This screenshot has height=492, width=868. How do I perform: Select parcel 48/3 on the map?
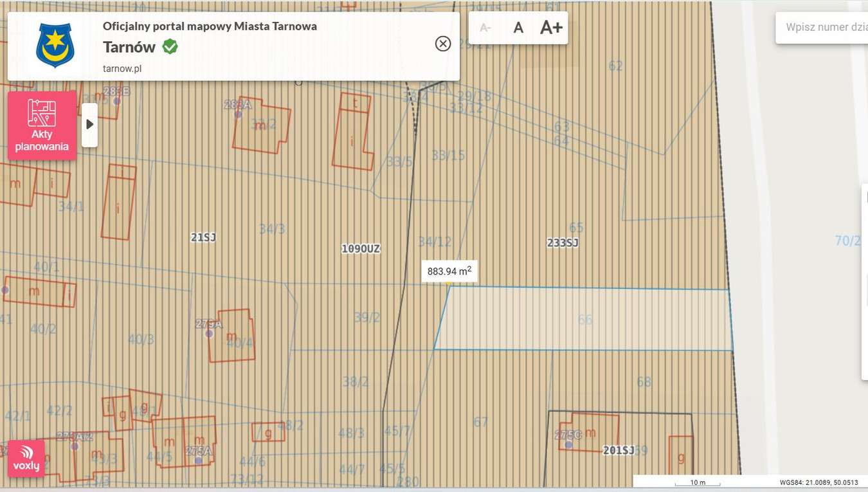[x=351, y=433]
